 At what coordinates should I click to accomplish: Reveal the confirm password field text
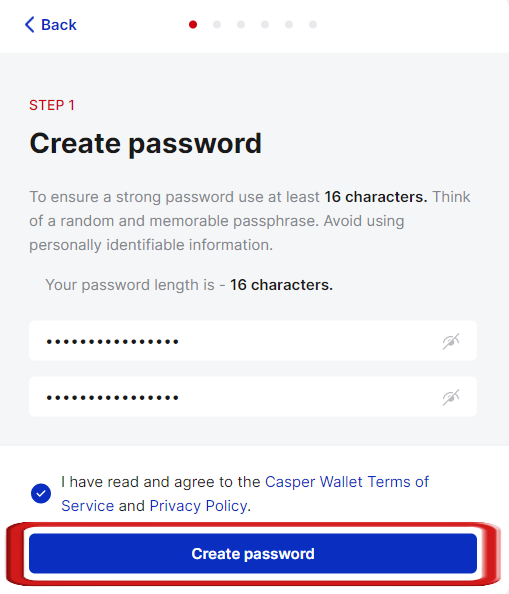coord(451,397)
